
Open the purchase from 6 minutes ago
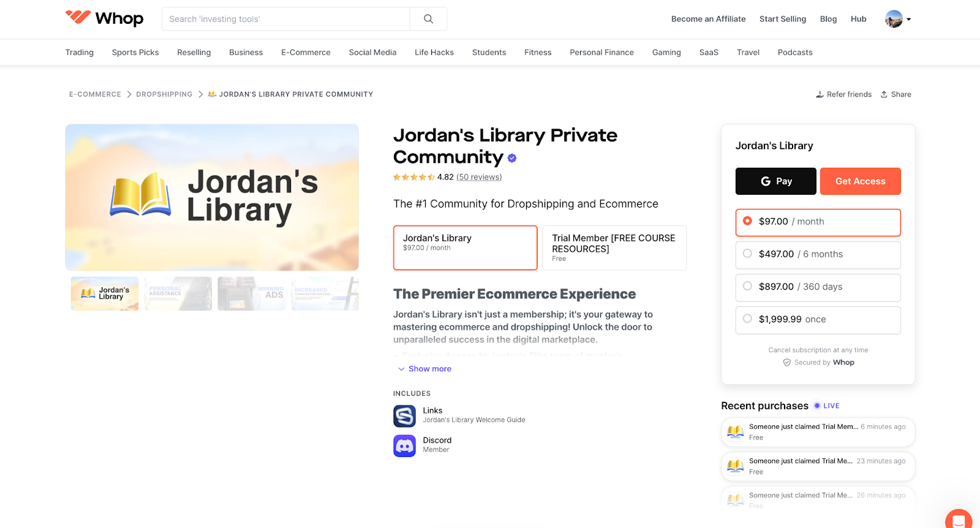click(818, 432)
